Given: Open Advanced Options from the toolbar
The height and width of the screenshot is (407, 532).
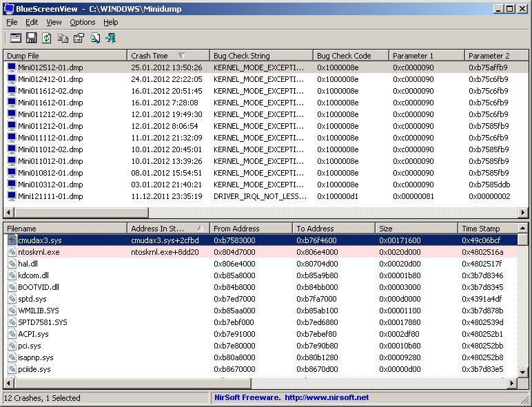Looking at the screenshot, I should click(x=16, y=38).
